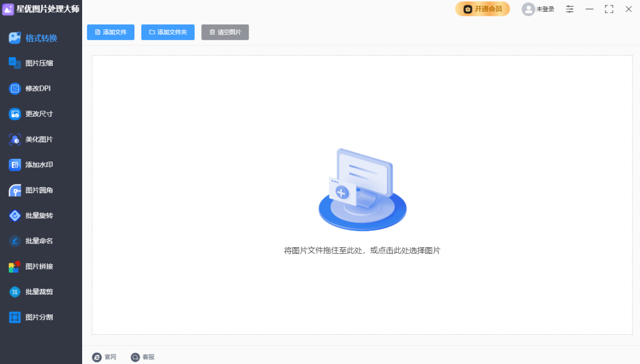
Task: Switch to the 图片拼接 tab
Action: click(x=41, y=266)
